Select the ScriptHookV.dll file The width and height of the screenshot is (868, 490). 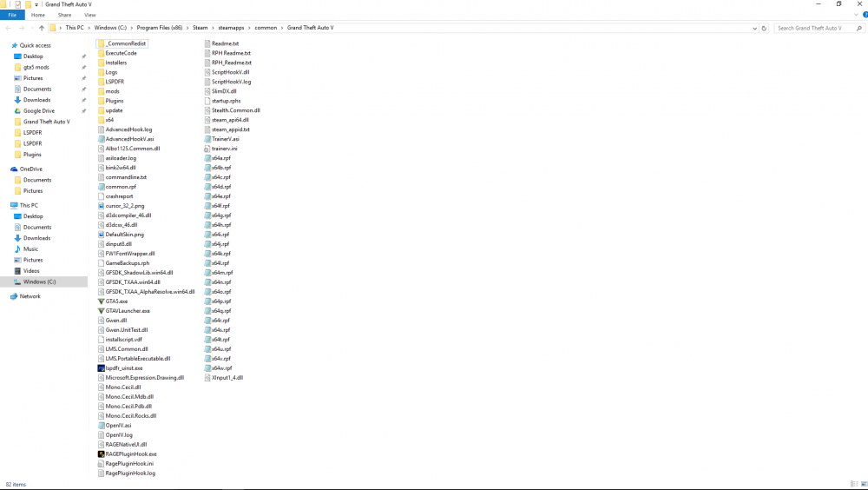click(x=230, y=72)
